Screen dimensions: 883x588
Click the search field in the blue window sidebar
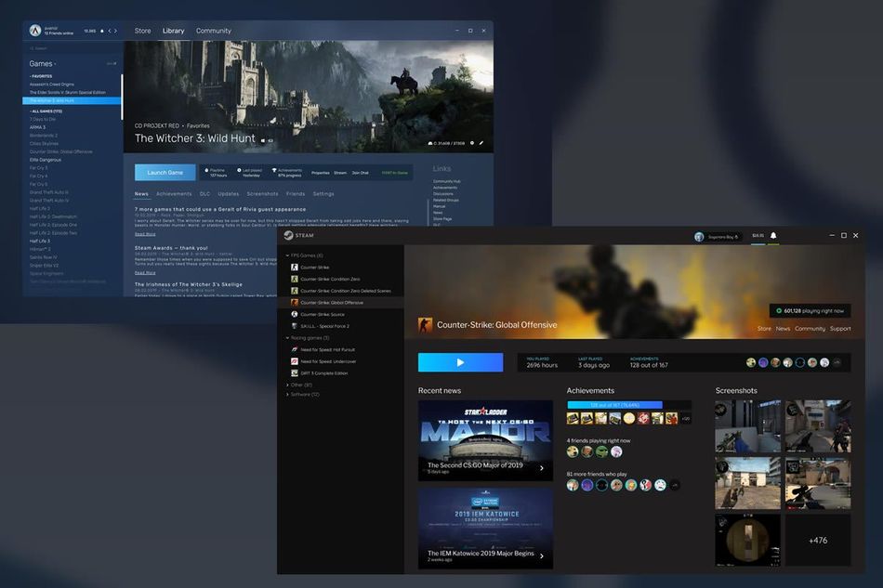(x=72, y=48)
